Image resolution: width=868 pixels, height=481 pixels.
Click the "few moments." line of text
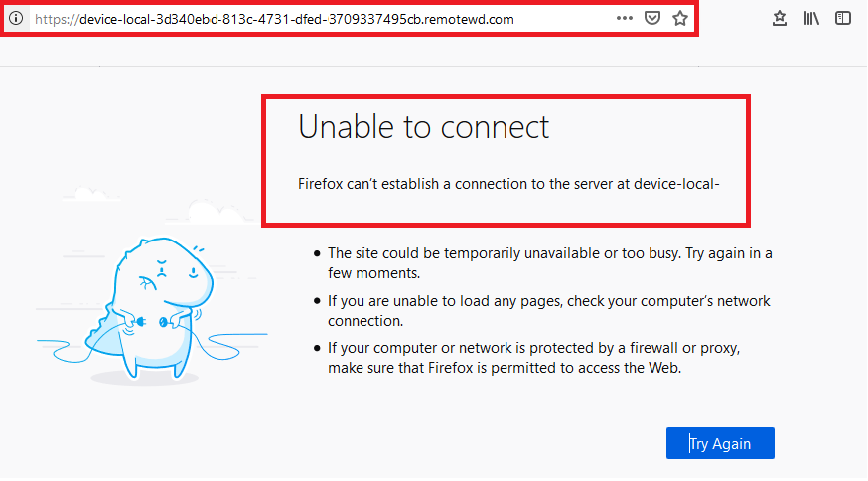pyautogui.click(x=373, y=273)
